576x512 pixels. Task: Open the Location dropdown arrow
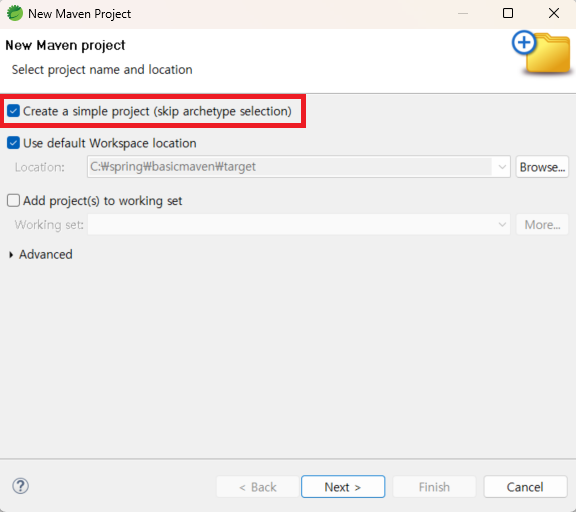502,167
